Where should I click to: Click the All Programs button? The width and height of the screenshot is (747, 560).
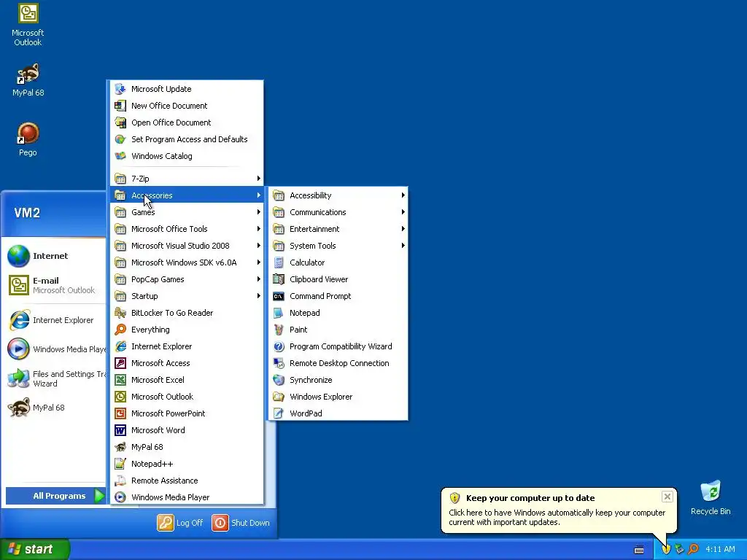pyautogui.click(x=55, y=496)
